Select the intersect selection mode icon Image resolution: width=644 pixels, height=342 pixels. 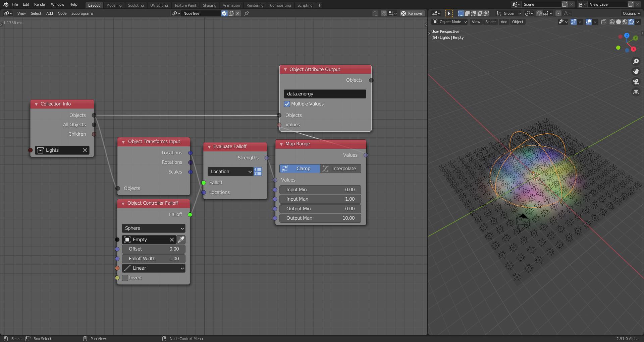coord(486,13)
